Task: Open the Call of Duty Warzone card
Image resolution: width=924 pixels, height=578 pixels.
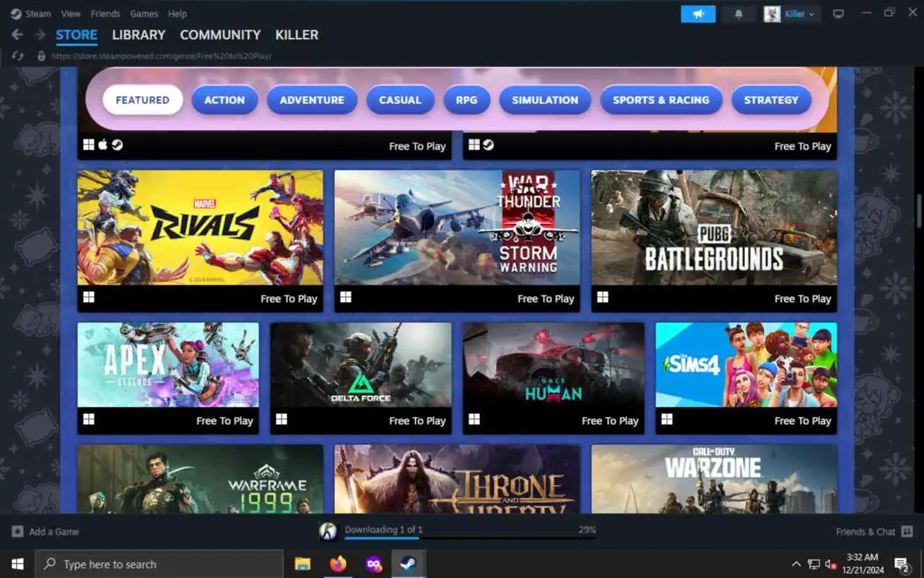Action: pyautogui.click(x=714, y=479)
